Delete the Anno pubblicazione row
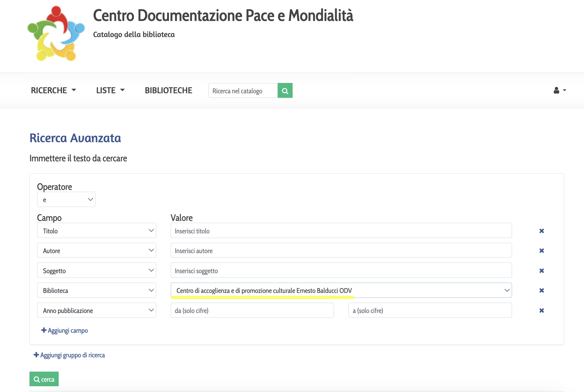 coord(541,311)
